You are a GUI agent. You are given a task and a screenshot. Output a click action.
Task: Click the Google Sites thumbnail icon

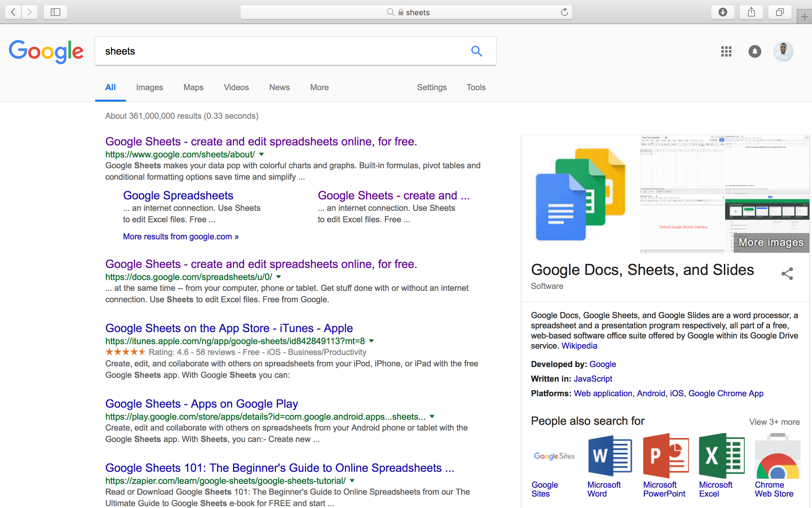554,456
